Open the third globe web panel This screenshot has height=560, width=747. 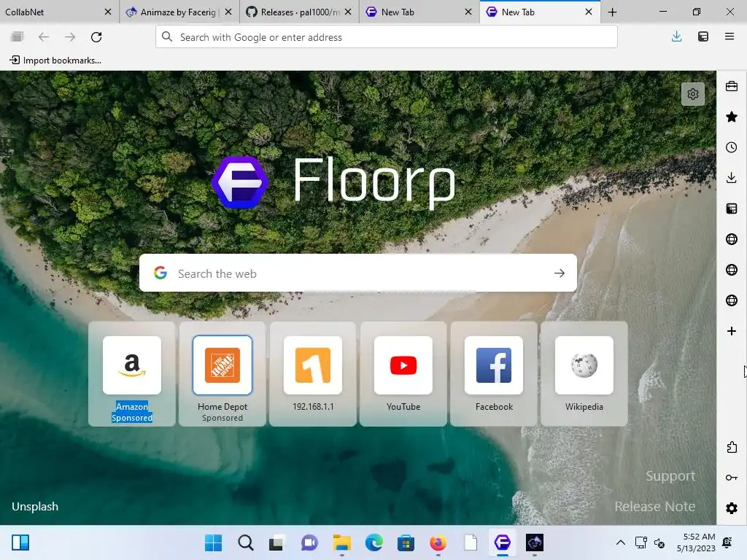731,300
